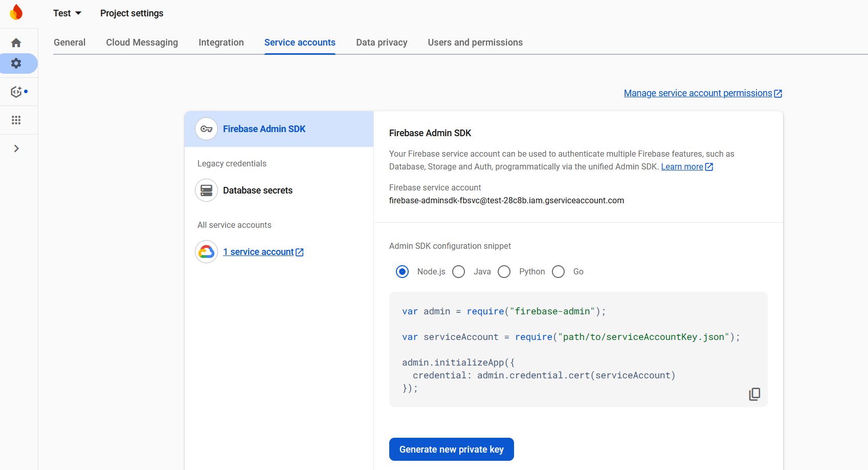
Task: Click external-link icon next to 1 service account
Action: pos(300,252)
